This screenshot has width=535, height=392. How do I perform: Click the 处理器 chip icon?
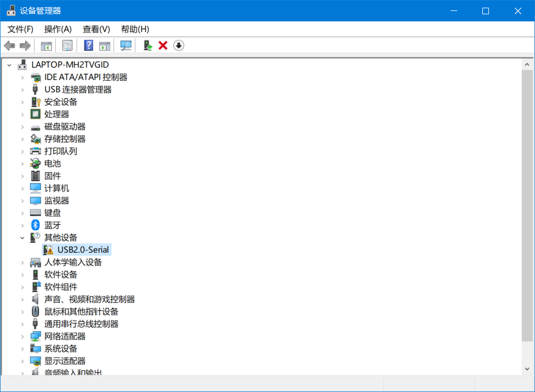36,114
